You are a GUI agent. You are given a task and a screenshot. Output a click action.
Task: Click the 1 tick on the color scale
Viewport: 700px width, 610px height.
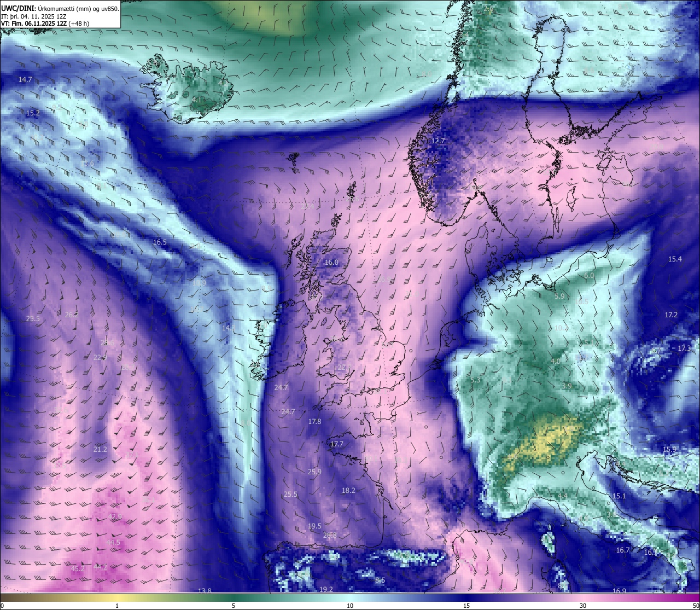117,606
